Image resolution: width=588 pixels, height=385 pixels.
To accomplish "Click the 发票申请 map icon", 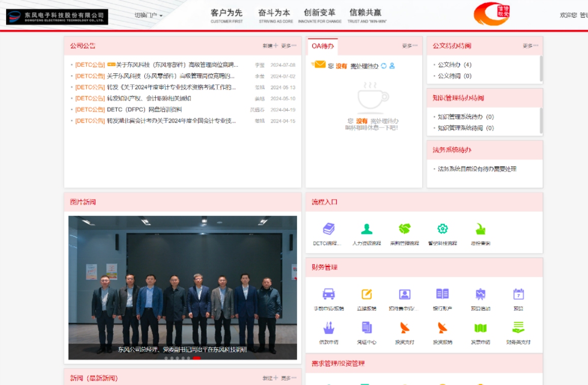I will pos(480,328).
